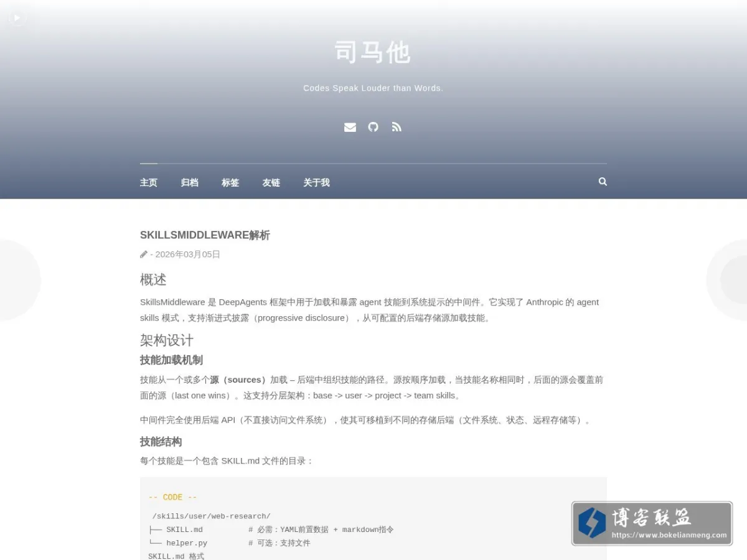The image size is (747, 560).
Task: Open the 友链 nav item
Action: 271,182
